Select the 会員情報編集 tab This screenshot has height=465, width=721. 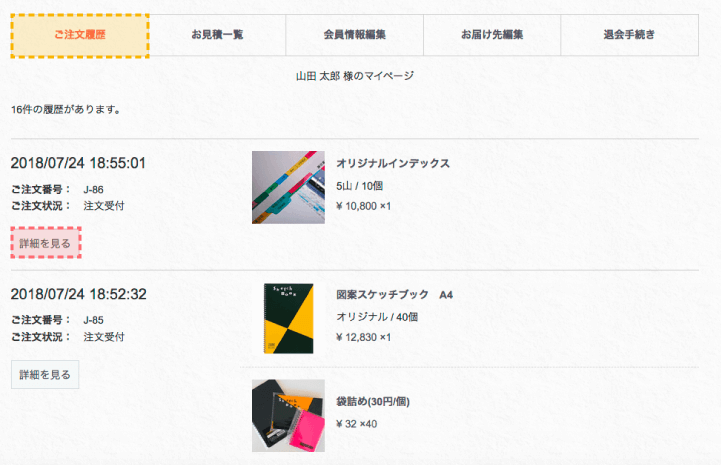coord(354,35)
